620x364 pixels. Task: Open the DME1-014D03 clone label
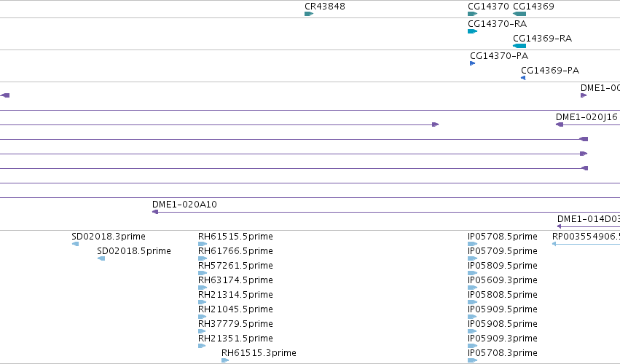589,219
